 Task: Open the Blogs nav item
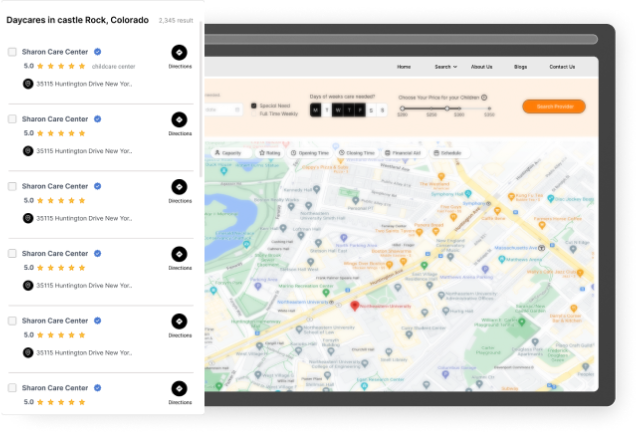[520, 67]
